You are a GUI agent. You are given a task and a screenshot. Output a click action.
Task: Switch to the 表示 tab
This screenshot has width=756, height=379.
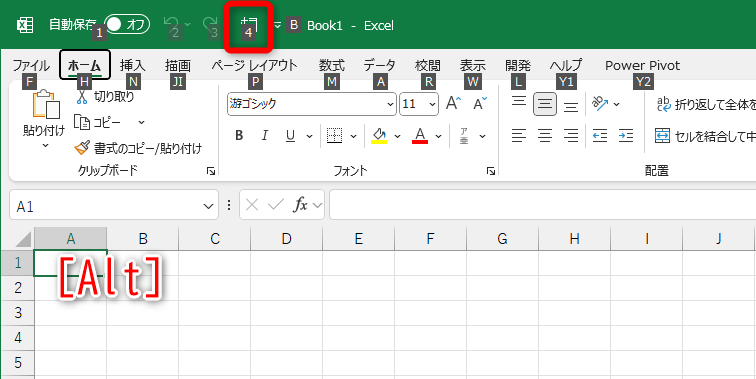point(472,65)
